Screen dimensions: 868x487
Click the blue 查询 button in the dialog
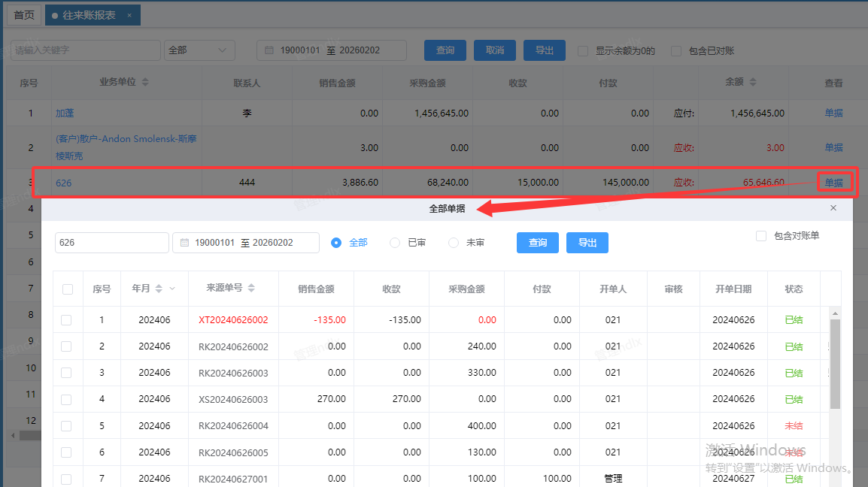click(537, 243)
